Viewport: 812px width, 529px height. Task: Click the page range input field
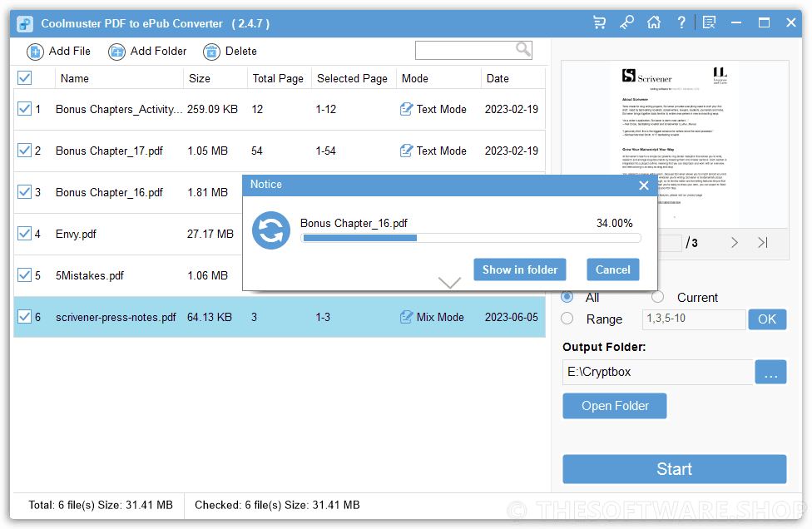point(694,319)
